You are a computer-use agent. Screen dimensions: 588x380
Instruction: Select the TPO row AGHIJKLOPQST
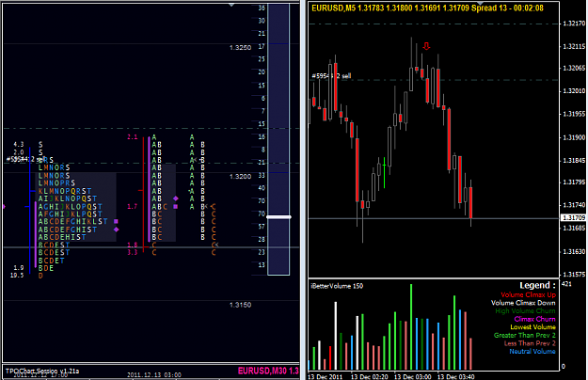(x=71, y=207)
